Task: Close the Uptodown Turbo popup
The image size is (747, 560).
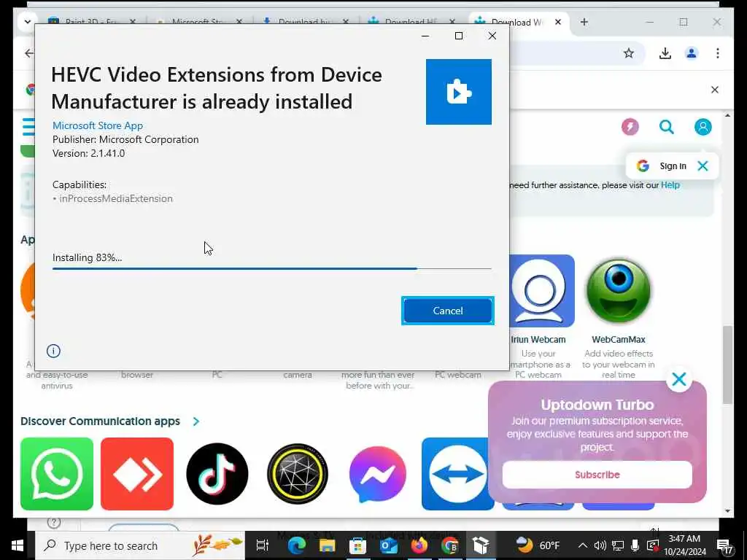Action: coord(679,379)
